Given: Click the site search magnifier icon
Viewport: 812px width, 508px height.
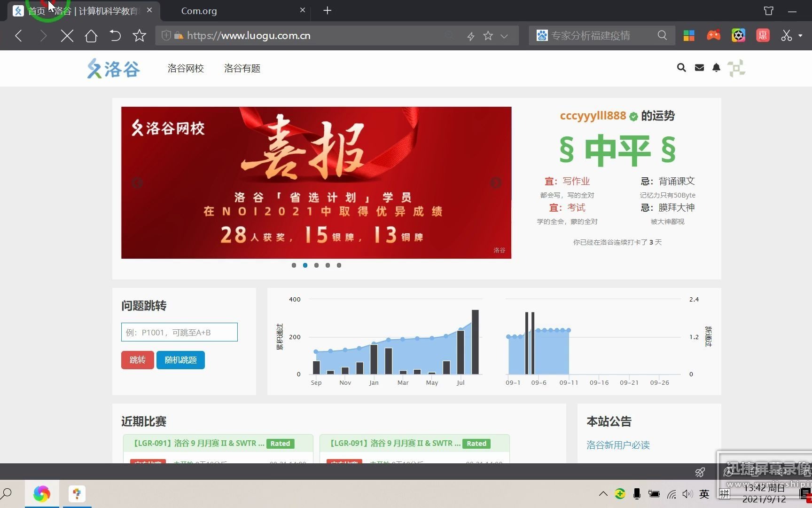Looking at the screenshot, I should click(681, 68).
